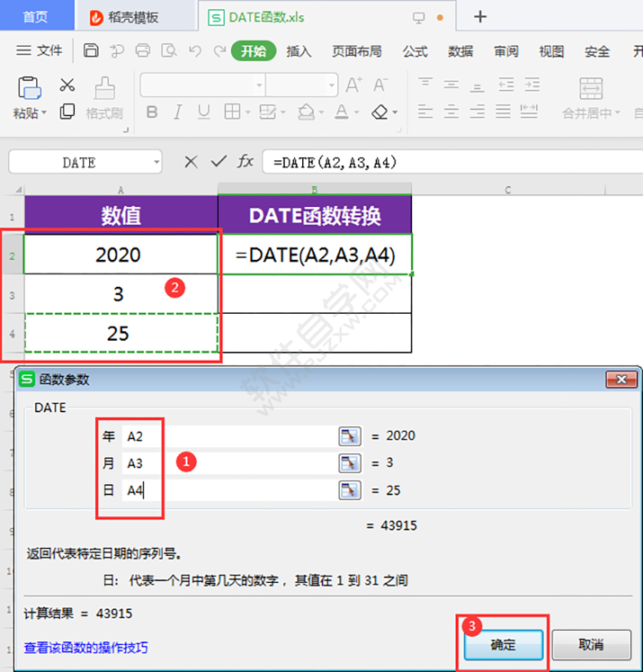The image size is (643, 672).
Task: Open the 稻壳模板 tab
Action: 134,17
